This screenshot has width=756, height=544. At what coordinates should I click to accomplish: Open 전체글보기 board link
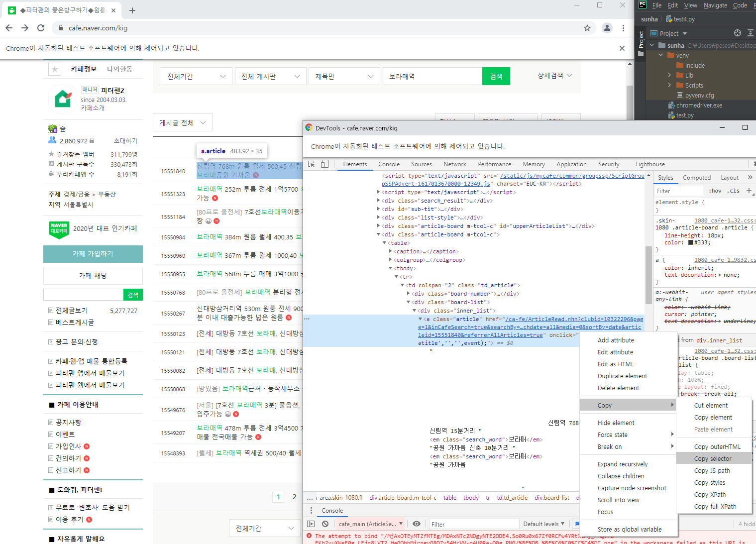point(72,311)
